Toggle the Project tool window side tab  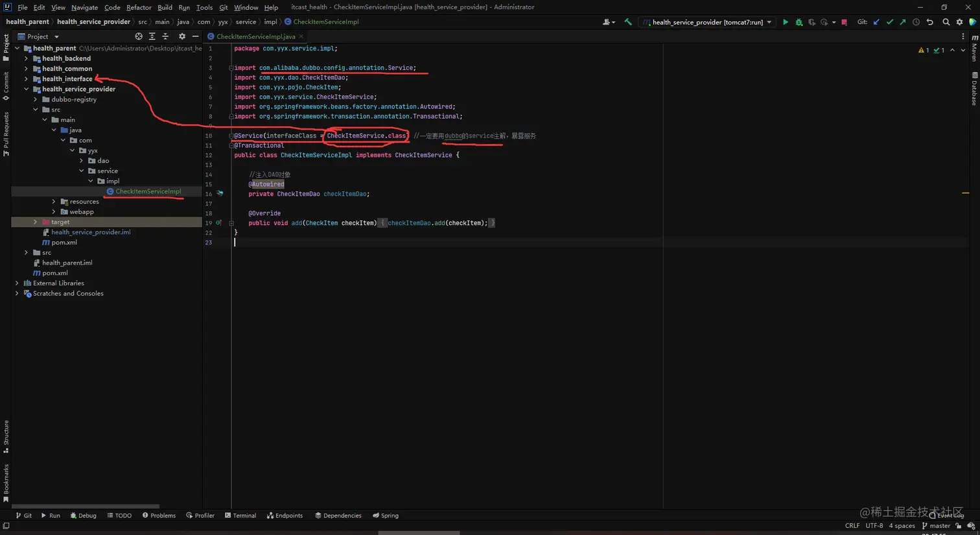pos(6,48)
